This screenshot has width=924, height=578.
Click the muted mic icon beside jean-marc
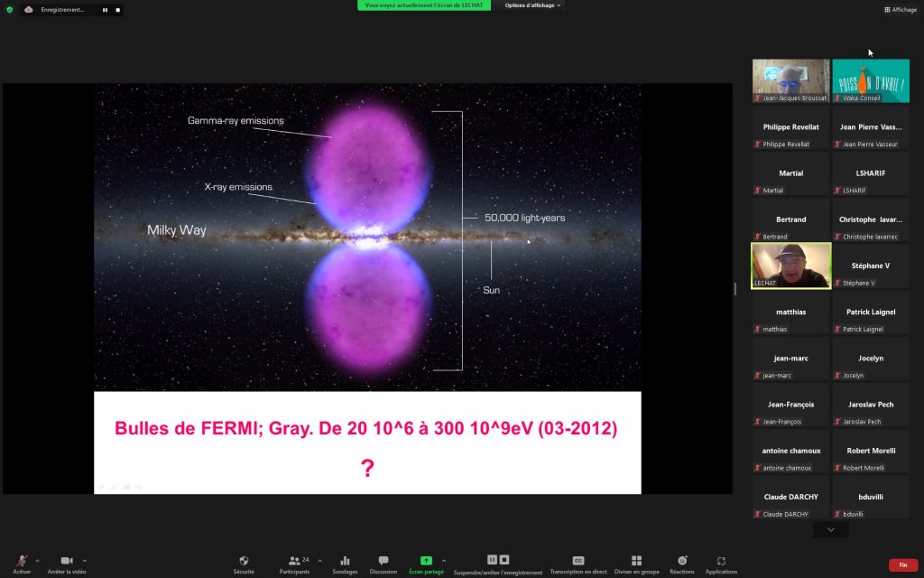(757, 375)
